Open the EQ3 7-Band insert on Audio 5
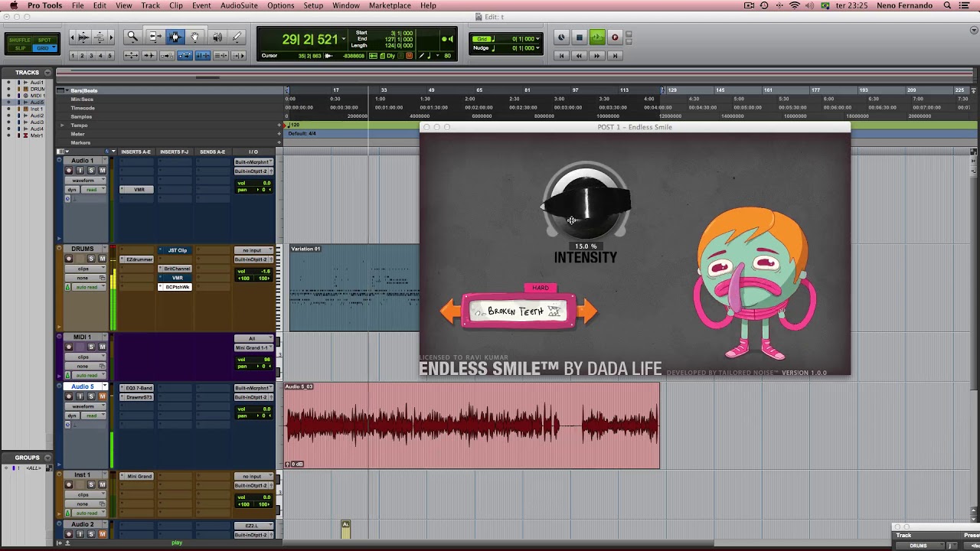This screenshot has height=551, width=980. point(138,388)
